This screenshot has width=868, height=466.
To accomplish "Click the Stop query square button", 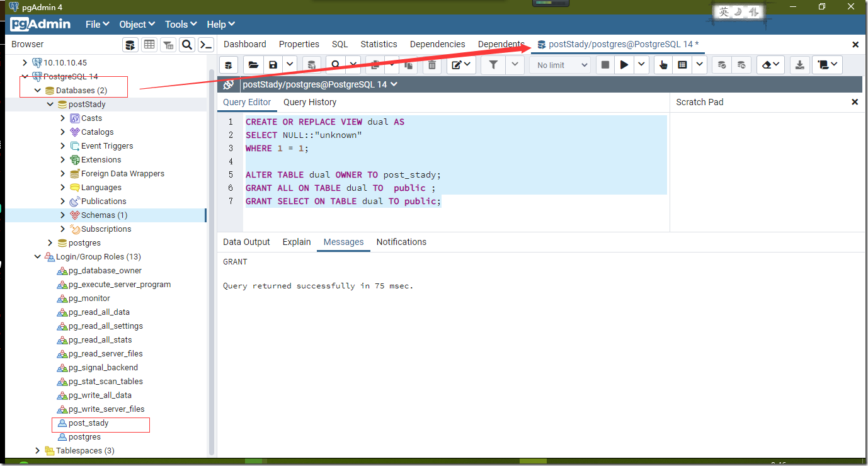I will pyautogui.click(x=605, y=65).
